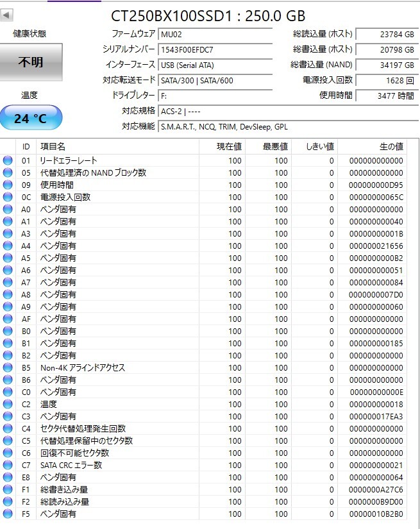Click status circle for ID 01 リードエラーレート
420x529 pixels.
pyautogui.click(x=8, y=160)
